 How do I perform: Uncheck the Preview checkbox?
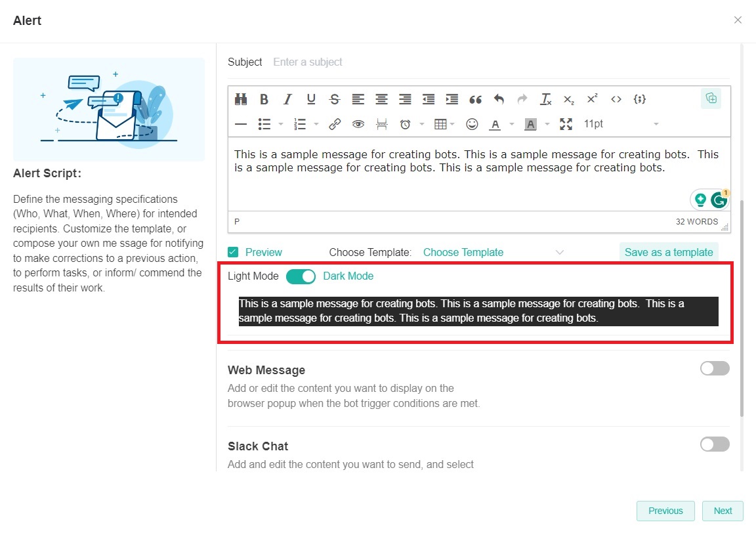pyautogui.click(x=233, y=252)
